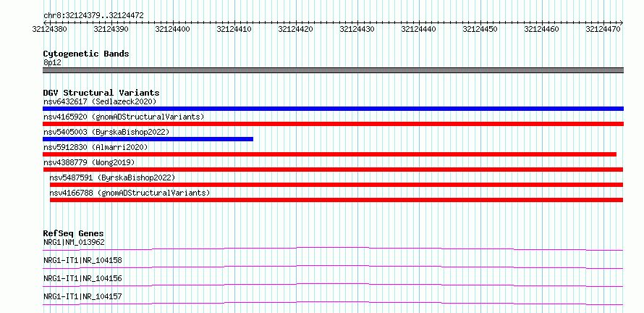The image size is (644, 313).
Task: Click the nsv4165920 (gnomADStructuralVariants) label
Action: point(124,117)
